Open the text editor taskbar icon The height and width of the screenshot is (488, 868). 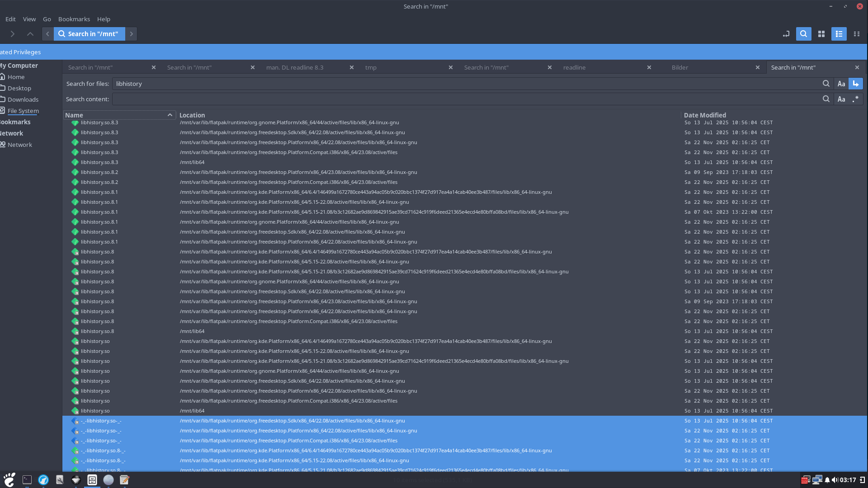(125, 480)
